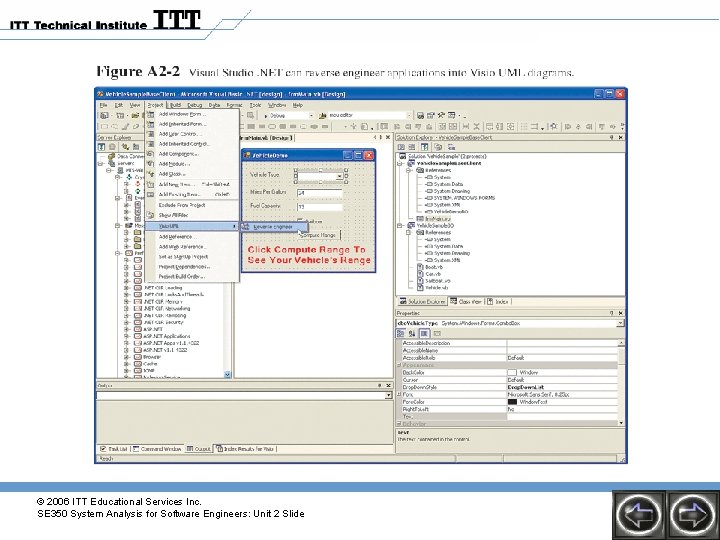Click Reverse Engineer in the submenu
Screen dimensions: 720x540
point(274,227)
